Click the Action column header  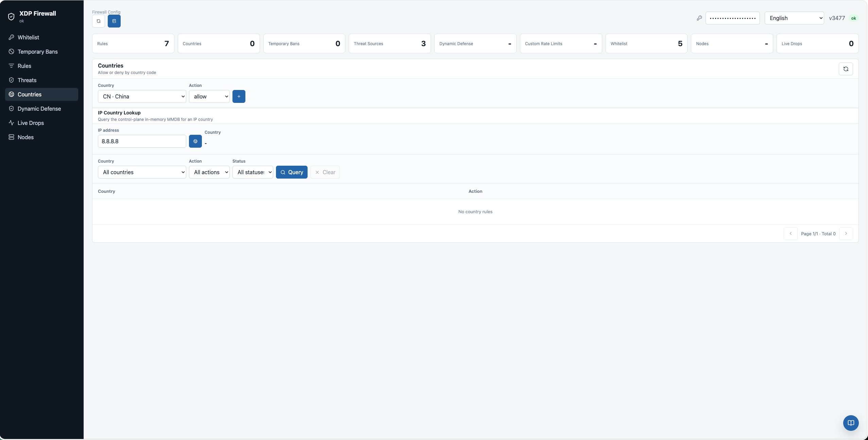(475, 191)
